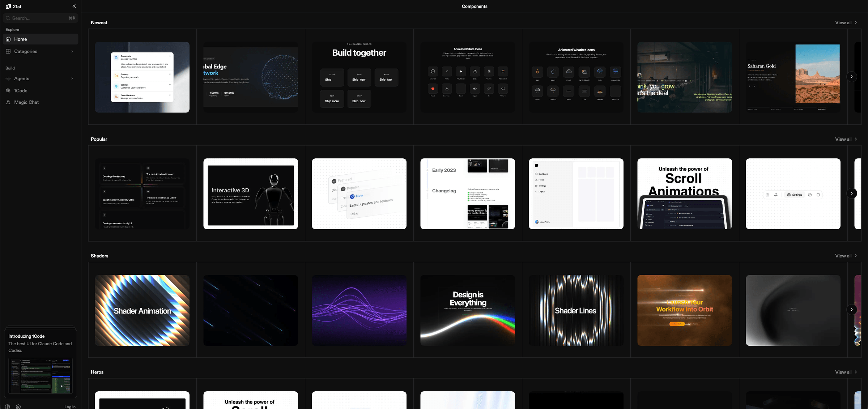
Task: Click the home icon in the Popular toolbar card
Action: (x=767, y=195)
